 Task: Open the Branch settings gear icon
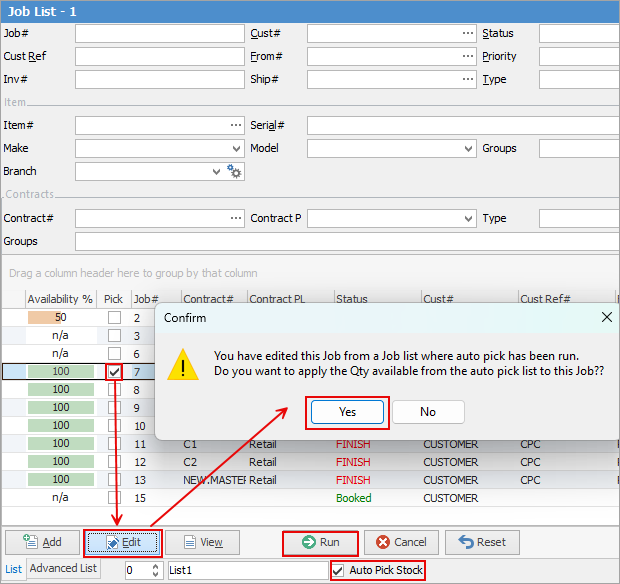pyautogui.click(x=234, y=171)
